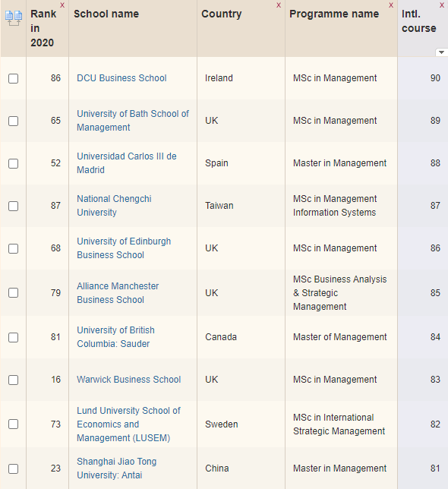Click the Intl. course column header
This screenshot has width=448, height=489.
point(418,21)
